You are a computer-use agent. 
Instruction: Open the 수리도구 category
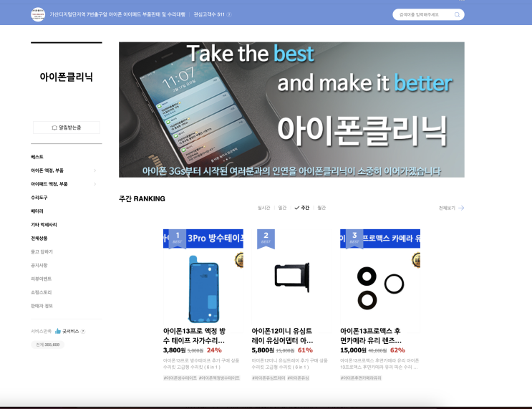[39, 198]
